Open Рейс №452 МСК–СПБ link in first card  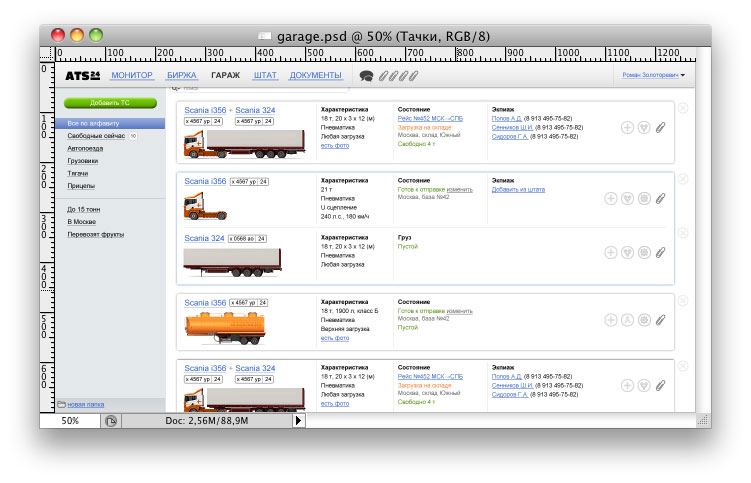[x=430, y=118]
